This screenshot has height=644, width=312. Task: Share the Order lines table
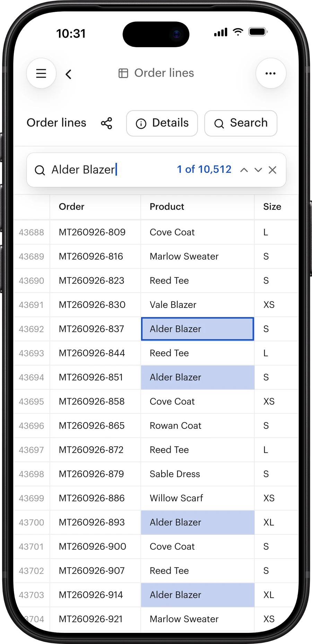[x=106, y=123]
